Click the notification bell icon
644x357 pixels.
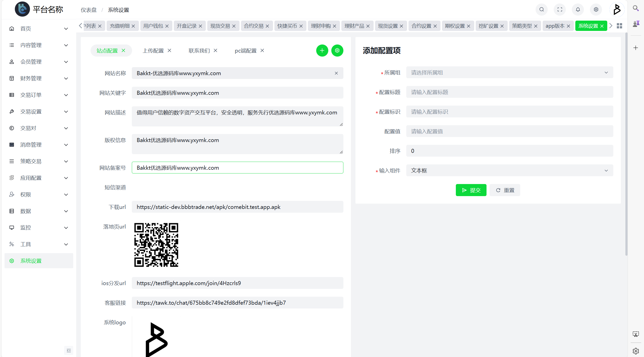pyautogui.click(x=578, y=10)
